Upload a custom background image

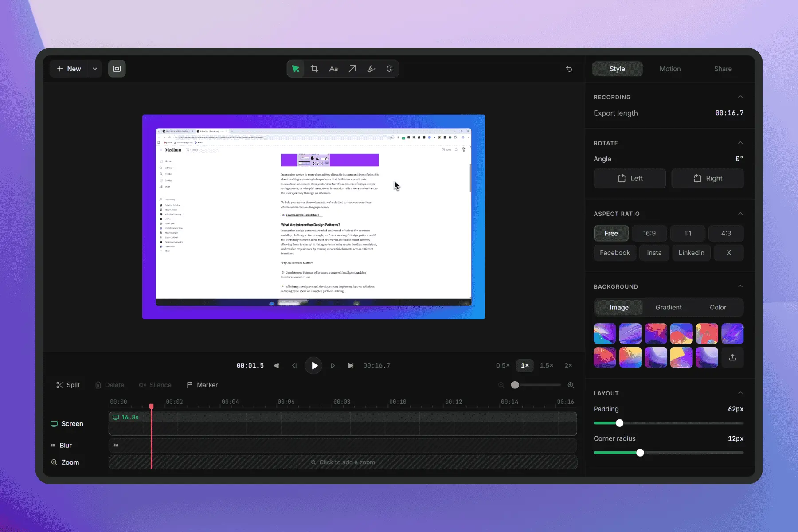click(732, 357)
